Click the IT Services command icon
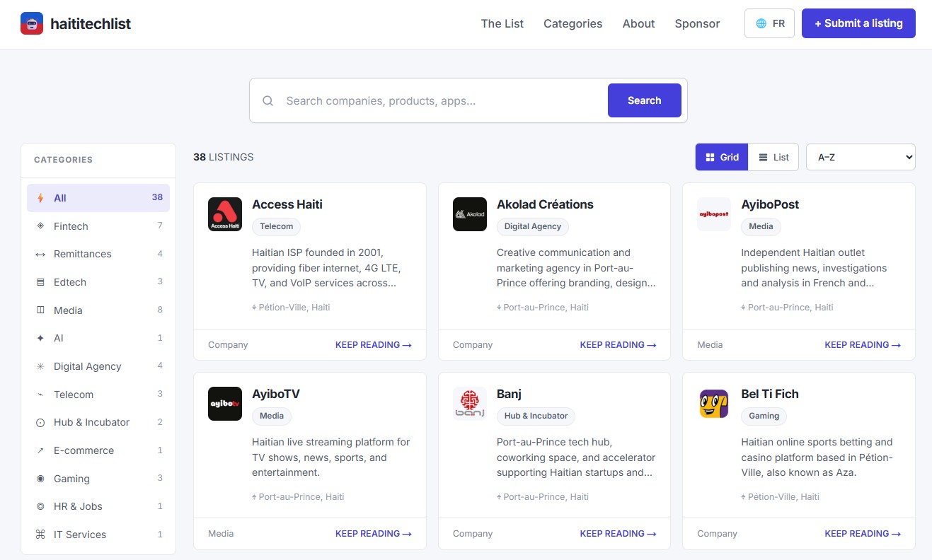The image size is (932, 560). (40, 535)
